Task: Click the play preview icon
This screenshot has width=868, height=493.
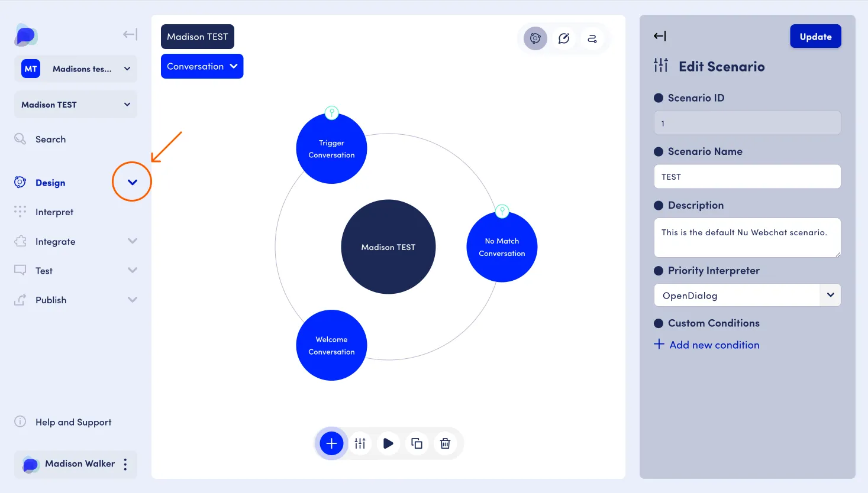Action: [388, 443]
